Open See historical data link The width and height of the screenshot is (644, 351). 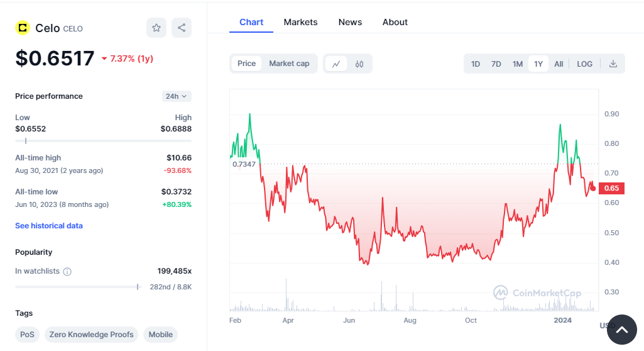tap(49, 226)
